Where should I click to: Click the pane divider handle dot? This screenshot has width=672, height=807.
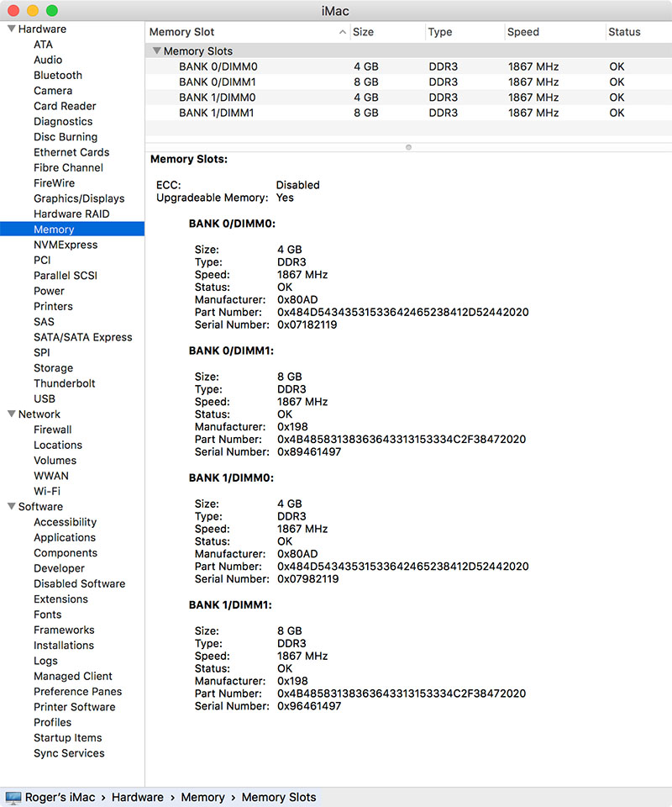point(409,147)
